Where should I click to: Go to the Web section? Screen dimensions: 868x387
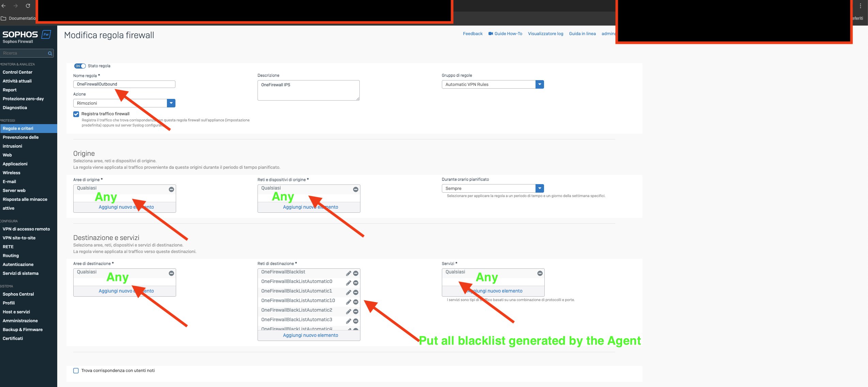(x=7, y=155)
